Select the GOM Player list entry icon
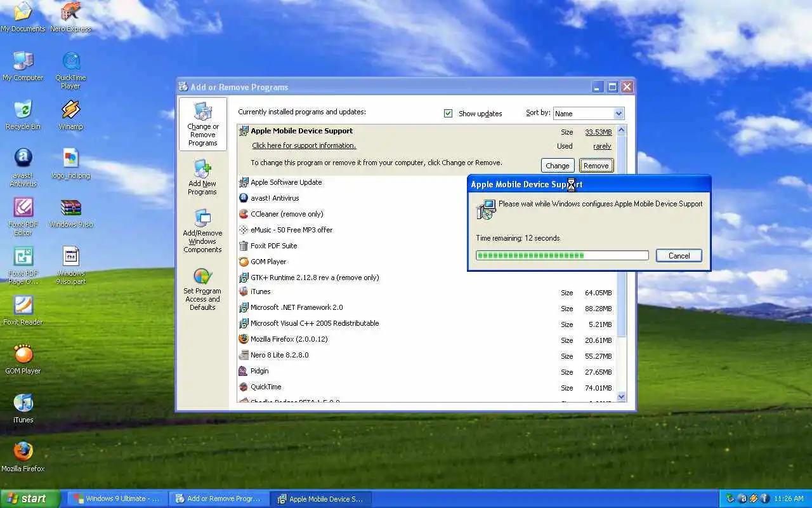Screen dimensions: 812x508 [x=244, y=262]
